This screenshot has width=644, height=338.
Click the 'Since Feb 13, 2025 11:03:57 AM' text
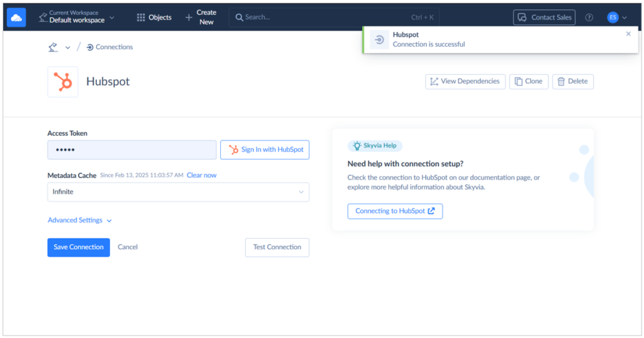click(x=142, y=175)
